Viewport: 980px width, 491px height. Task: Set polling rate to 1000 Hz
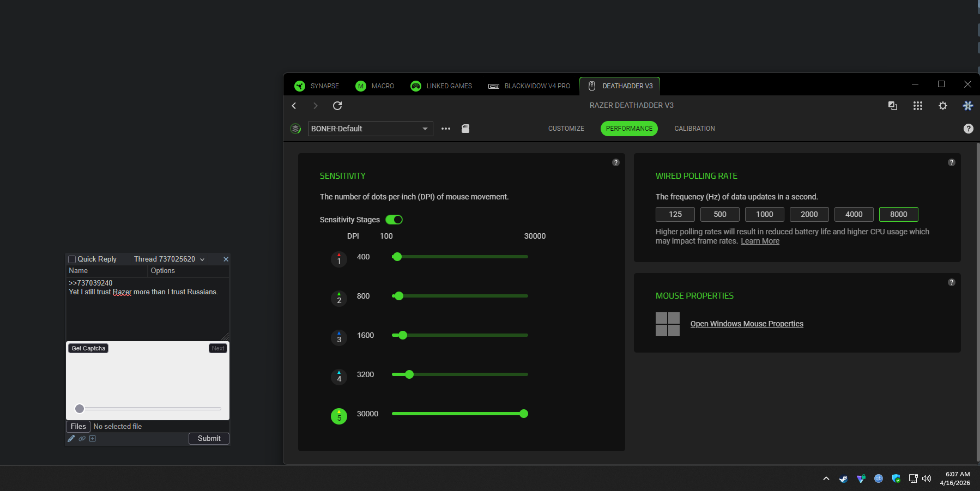(x=765, y=214)
